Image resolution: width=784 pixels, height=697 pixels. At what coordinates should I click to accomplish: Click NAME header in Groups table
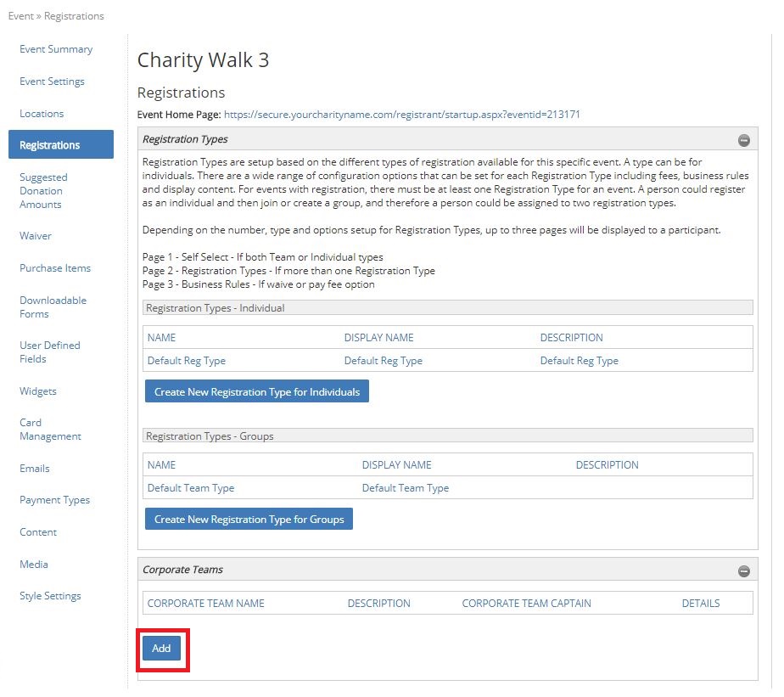pos(161,465)
